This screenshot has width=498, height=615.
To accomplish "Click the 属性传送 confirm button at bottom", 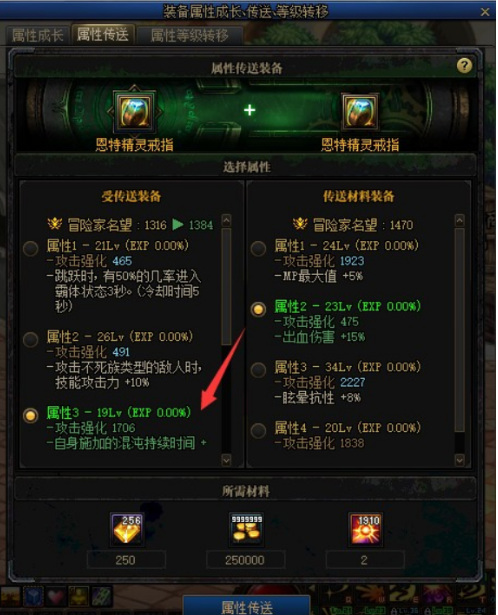I will (247, 605).
